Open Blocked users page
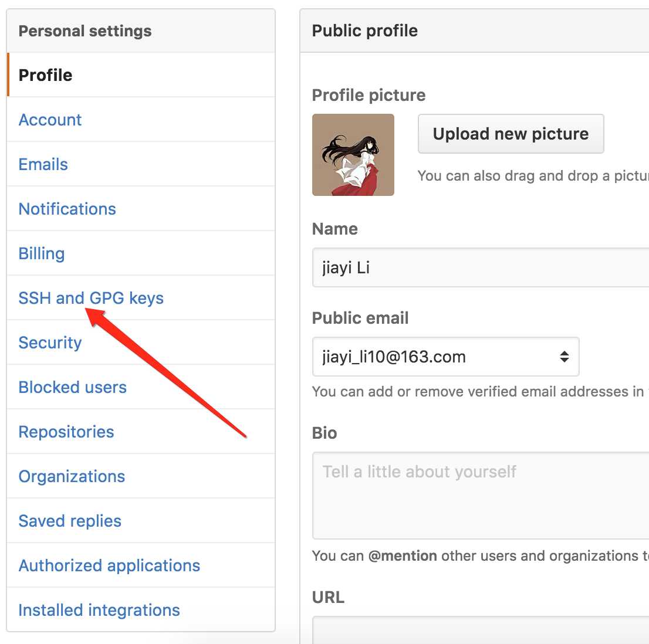 [141, 387]
